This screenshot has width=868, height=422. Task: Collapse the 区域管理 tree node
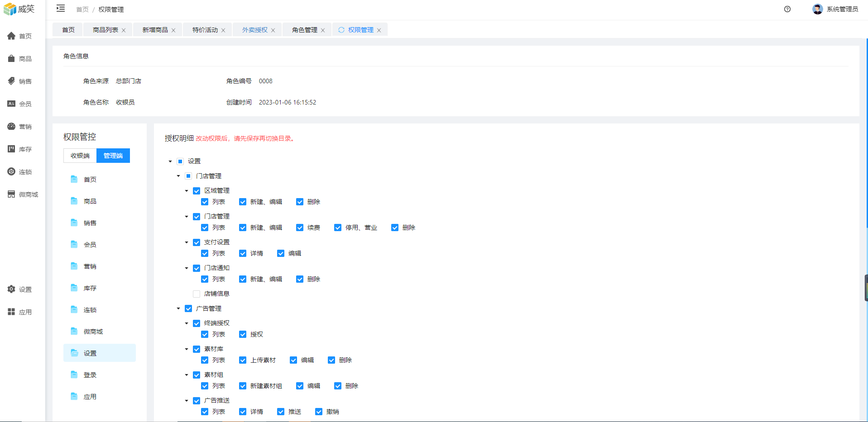187,191
